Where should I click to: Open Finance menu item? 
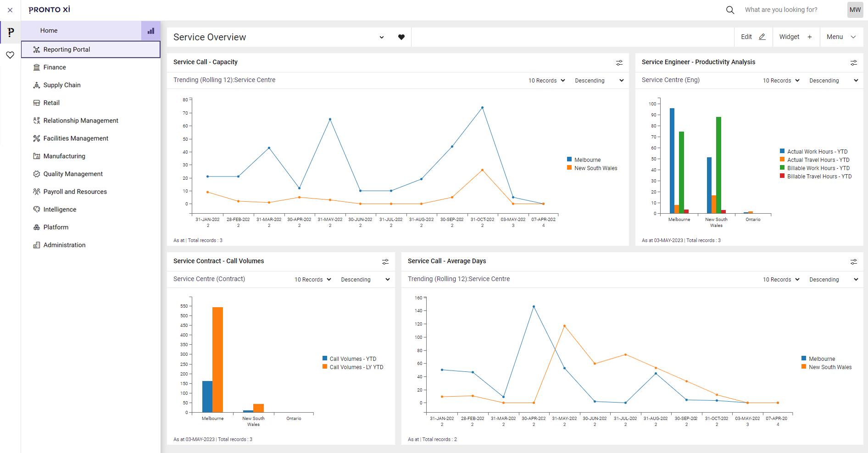[91, 67]
